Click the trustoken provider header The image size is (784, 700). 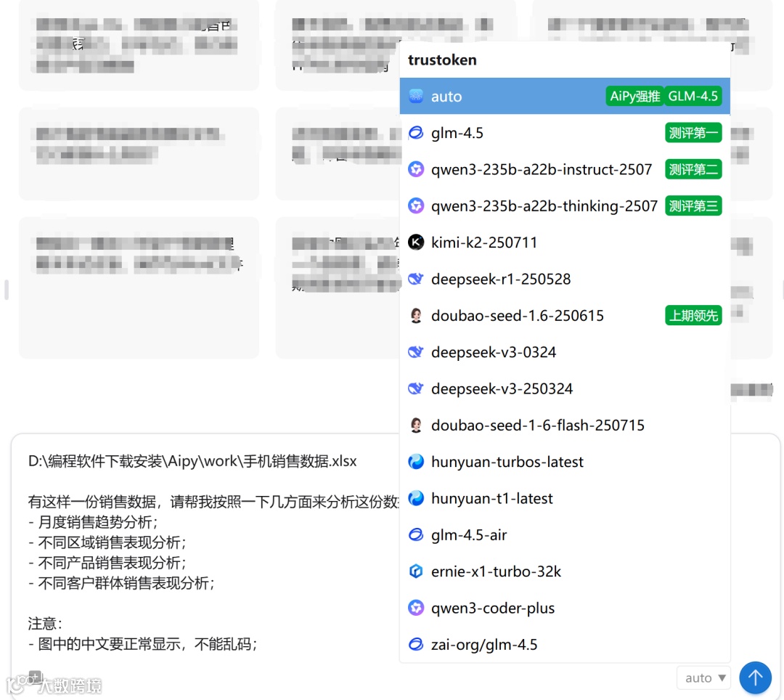[x=442, y=60]
